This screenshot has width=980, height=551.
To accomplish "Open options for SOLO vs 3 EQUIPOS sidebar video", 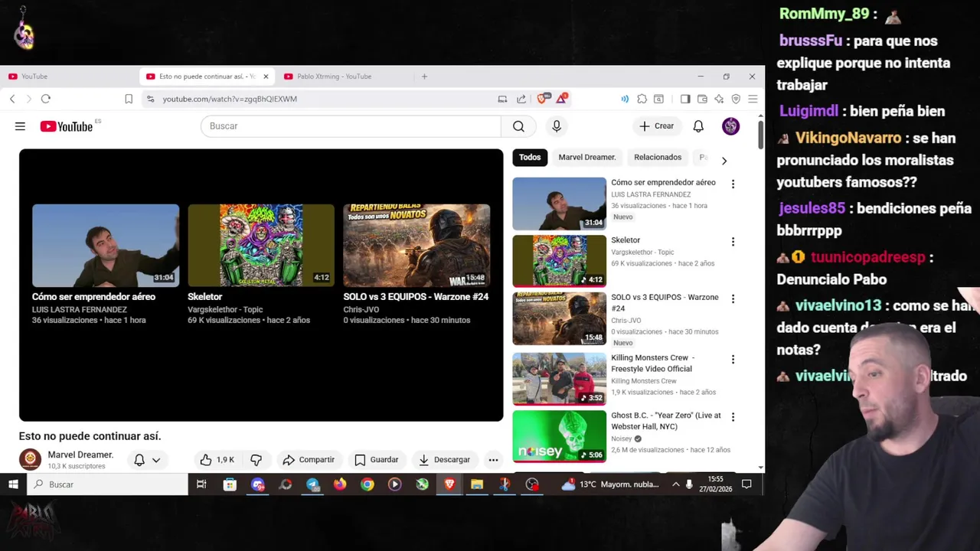I will tap(733, 298).
